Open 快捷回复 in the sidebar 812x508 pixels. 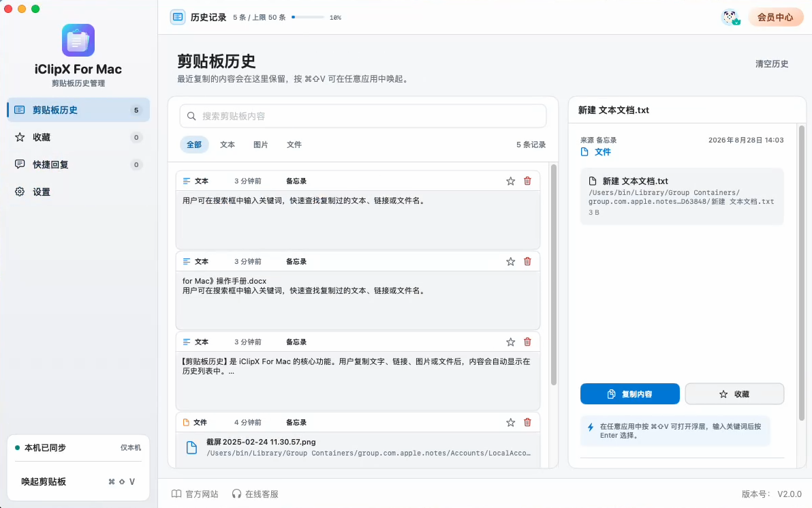pos(78,164)
